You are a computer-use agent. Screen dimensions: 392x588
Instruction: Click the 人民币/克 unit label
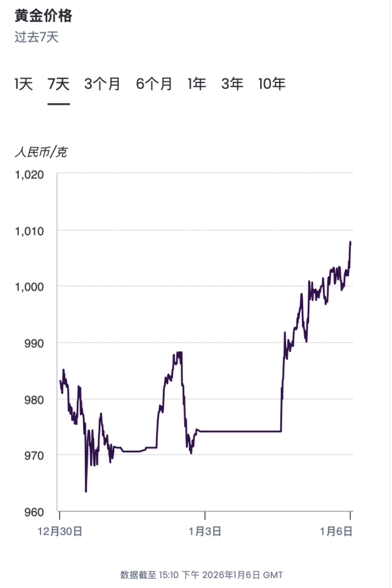click(x=41, y=152)
